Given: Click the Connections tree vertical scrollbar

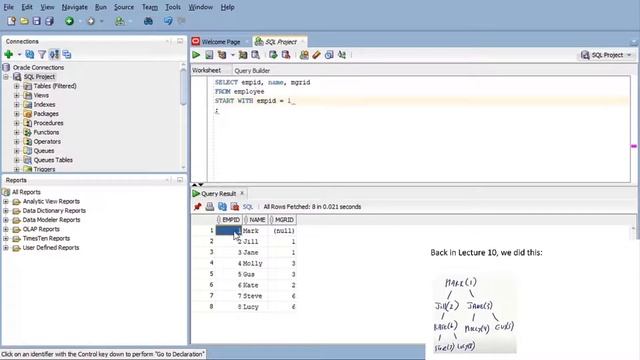Looking at the screenshot, I should point(183,86).
